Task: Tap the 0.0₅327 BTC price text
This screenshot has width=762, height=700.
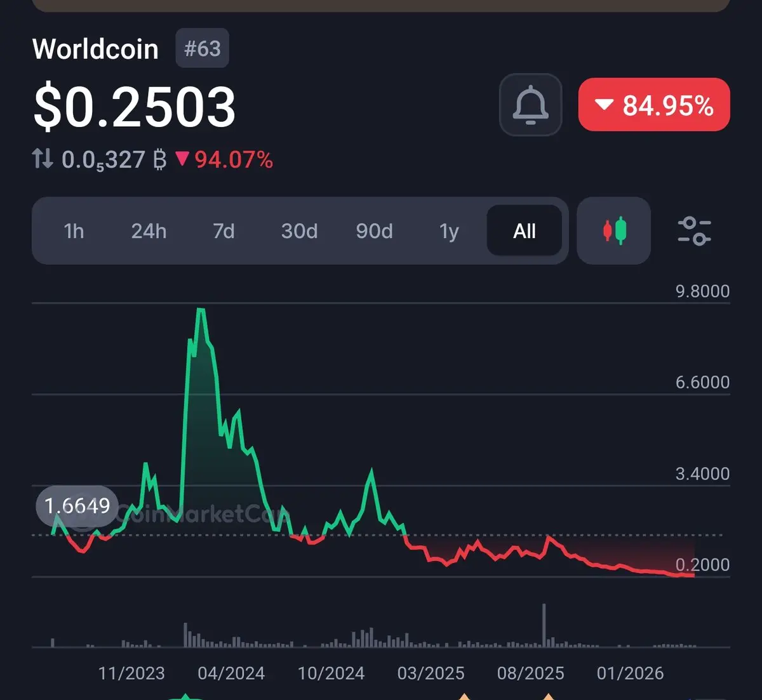Action: (114, 159)
